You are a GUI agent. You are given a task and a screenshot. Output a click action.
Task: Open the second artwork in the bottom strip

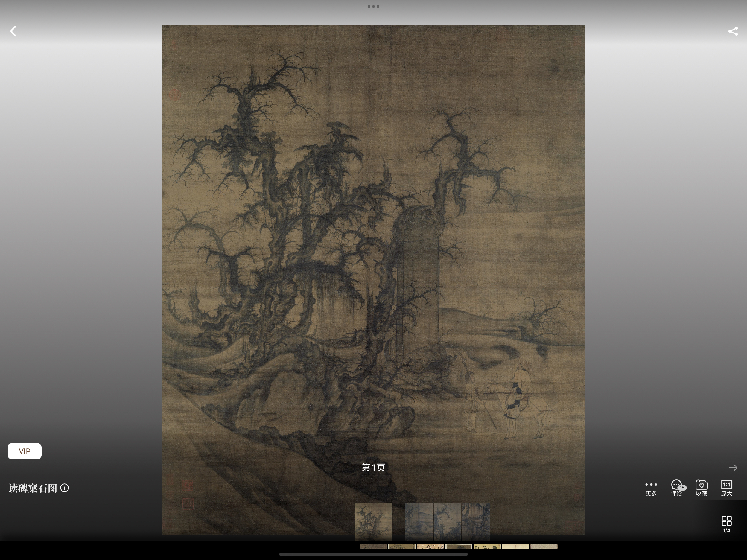[402, 546]
